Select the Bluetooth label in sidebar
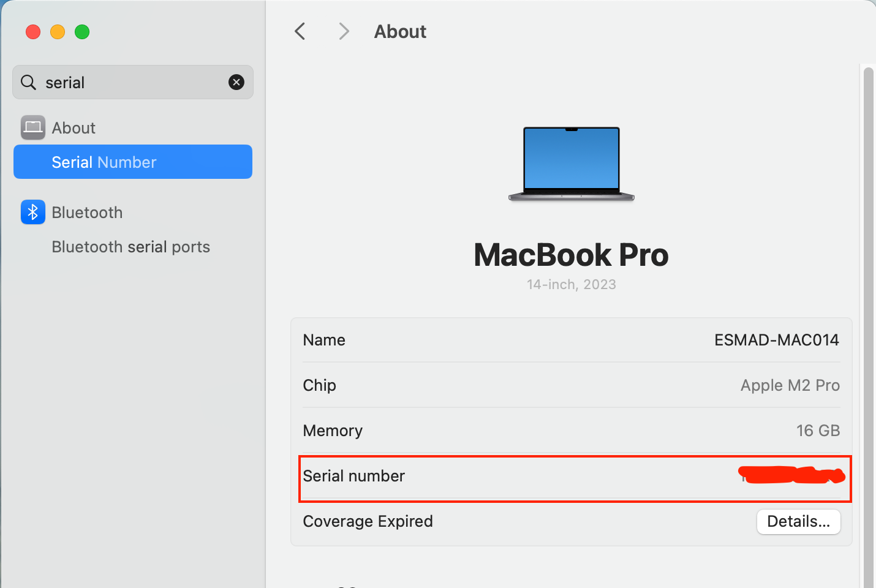This screenshot has width=876, height=588. (87, 213)
